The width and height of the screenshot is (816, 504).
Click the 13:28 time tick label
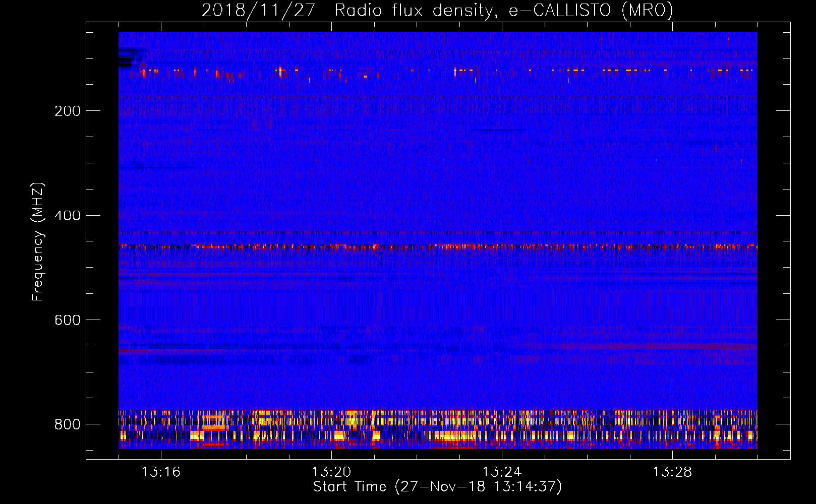[x=672, y=472]
